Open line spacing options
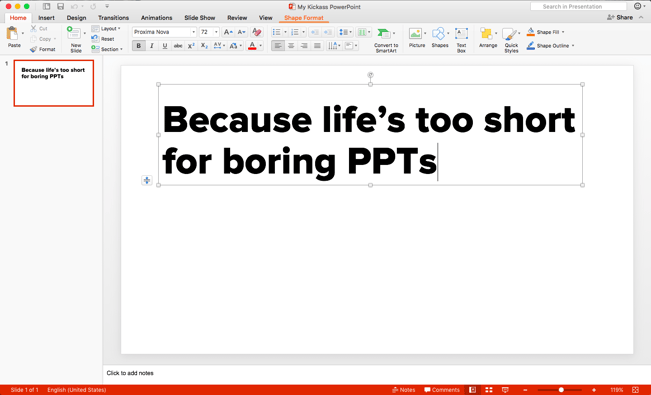Viewport: 651px width, 395px height. 345,32
